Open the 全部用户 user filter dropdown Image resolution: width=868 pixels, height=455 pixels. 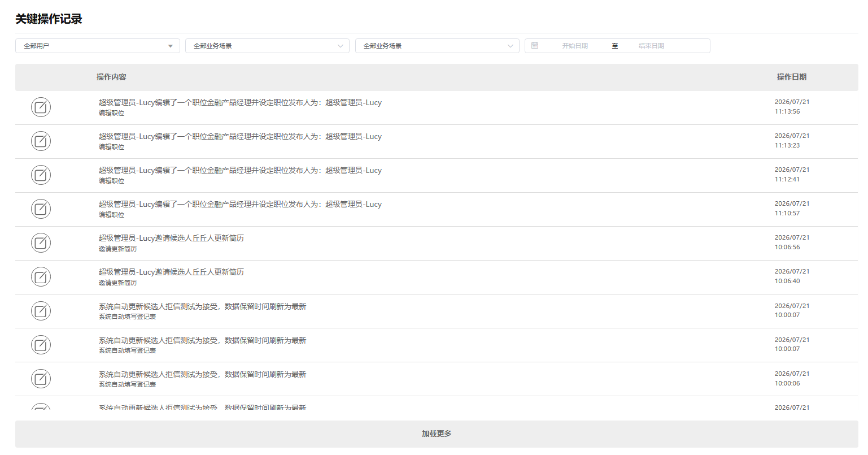point(98,46)
